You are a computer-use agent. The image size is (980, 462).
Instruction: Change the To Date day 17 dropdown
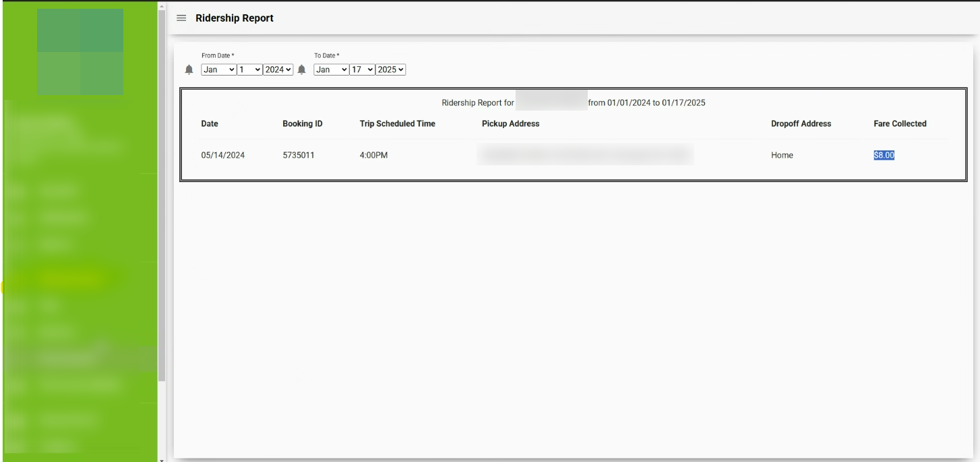pos(362,69)
